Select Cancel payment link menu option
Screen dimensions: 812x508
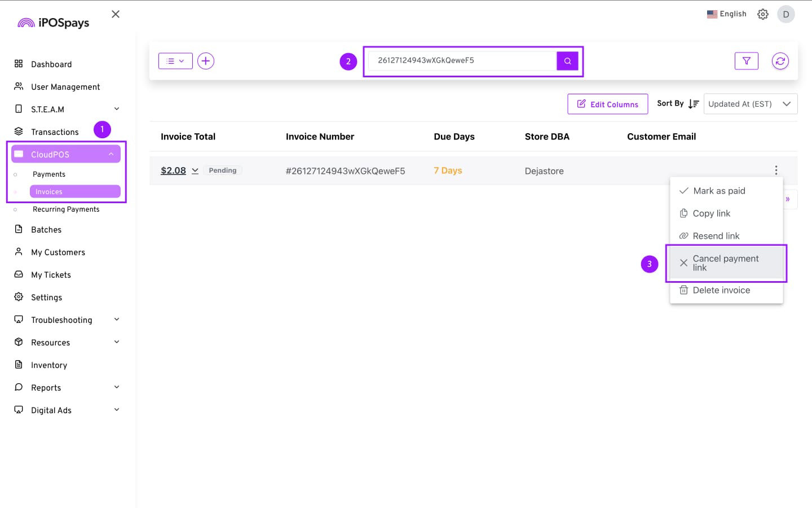point(726,263)
